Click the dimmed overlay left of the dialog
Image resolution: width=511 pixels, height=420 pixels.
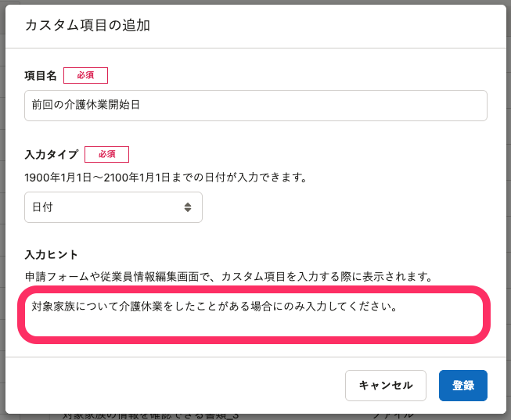[2, 235]
